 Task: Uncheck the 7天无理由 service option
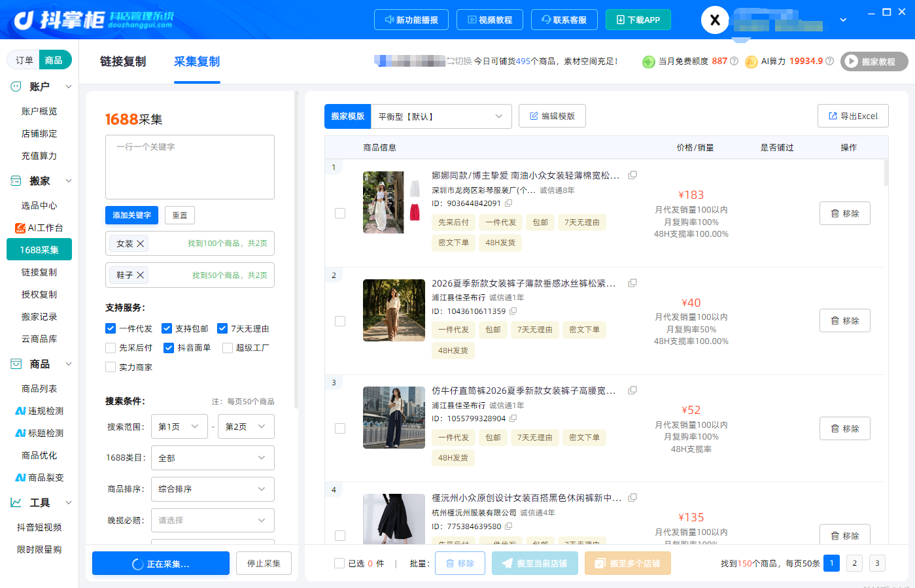pyautogui.click(x=222, y=328)
